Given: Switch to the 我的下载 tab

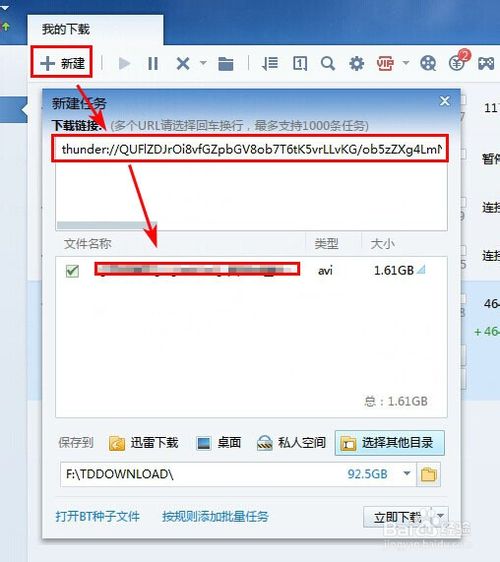Looking at the screenshot, I should point(95,29).
